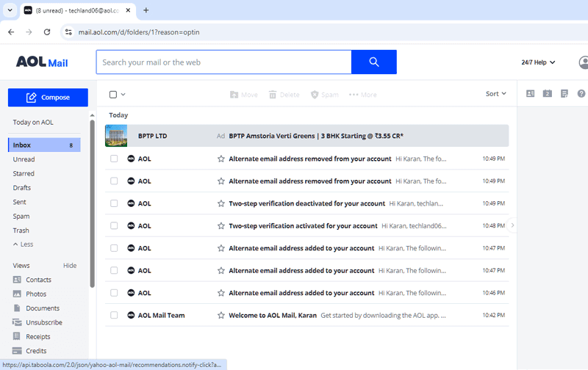Viewport: 588px width, 370px height.
Task: Reload the page with browser refresh icon
Action: pyautogui.click(x=47, y=32)
